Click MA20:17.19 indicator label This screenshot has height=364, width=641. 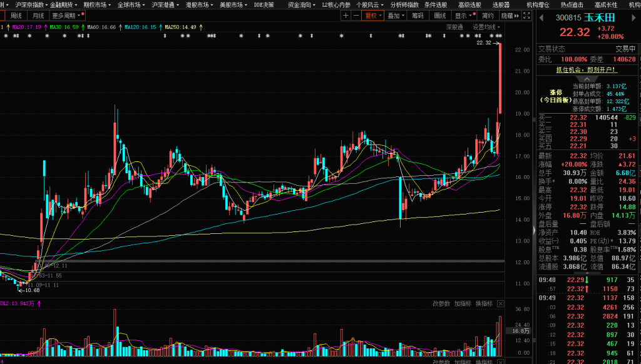26,27
